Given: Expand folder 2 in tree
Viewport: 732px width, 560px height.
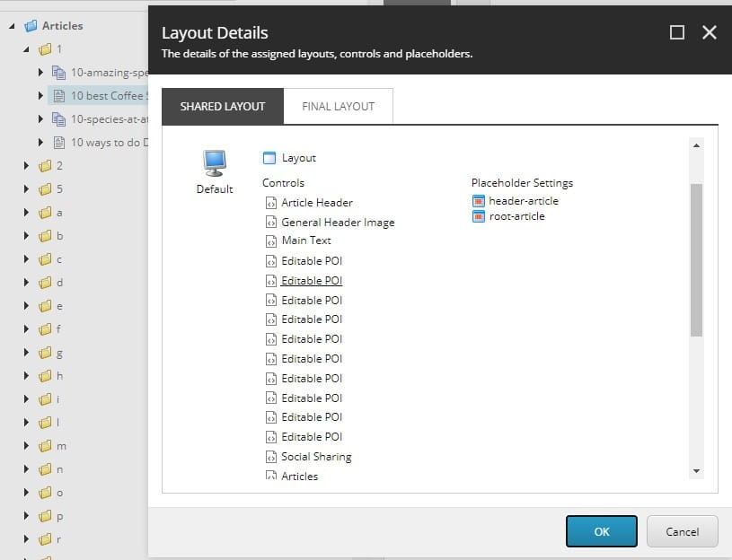Looking at the screenshot, I should [26, 165].
